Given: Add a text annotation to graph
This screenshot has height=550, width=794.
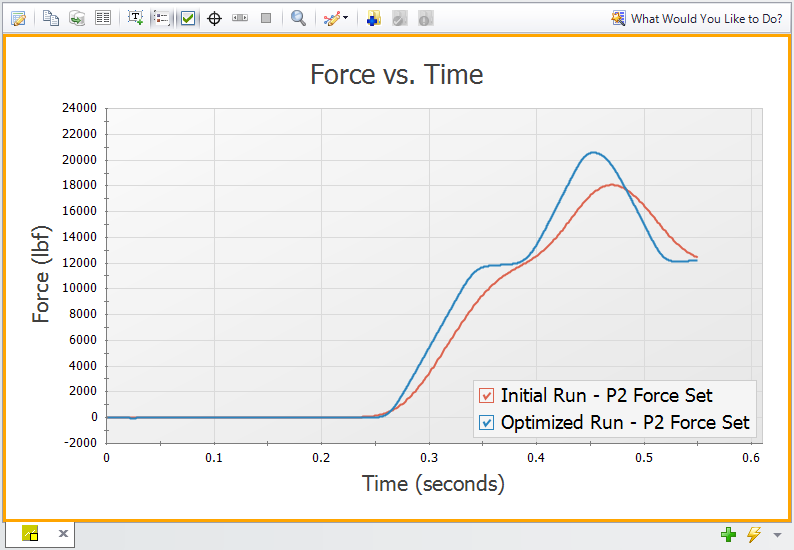Looking at the screenshot, I should point(135,18).
